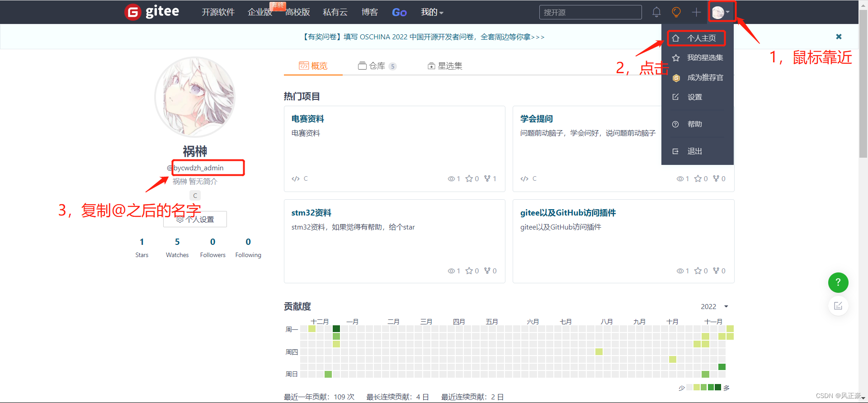Screen dimensions: 868x403
Task: Open the 2022 contribution year dropdown
Action: 715,306
